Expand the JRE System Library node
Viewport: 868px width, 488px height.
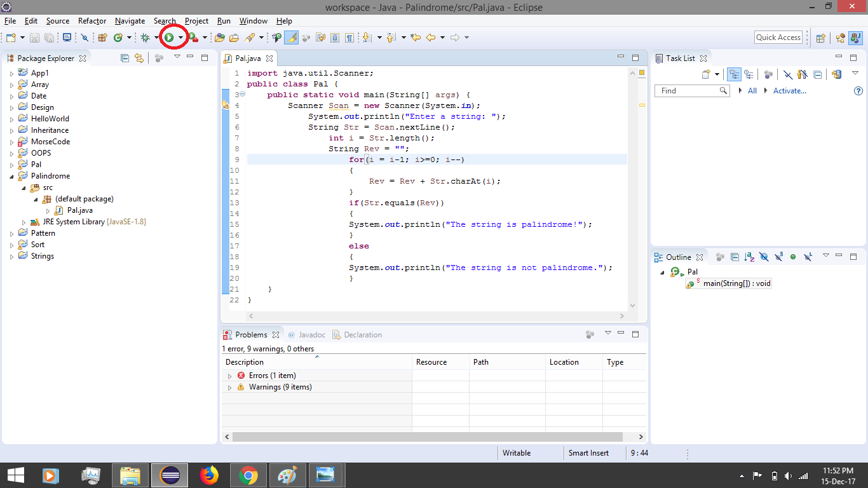pyautogui.click(x=24, y=222)
